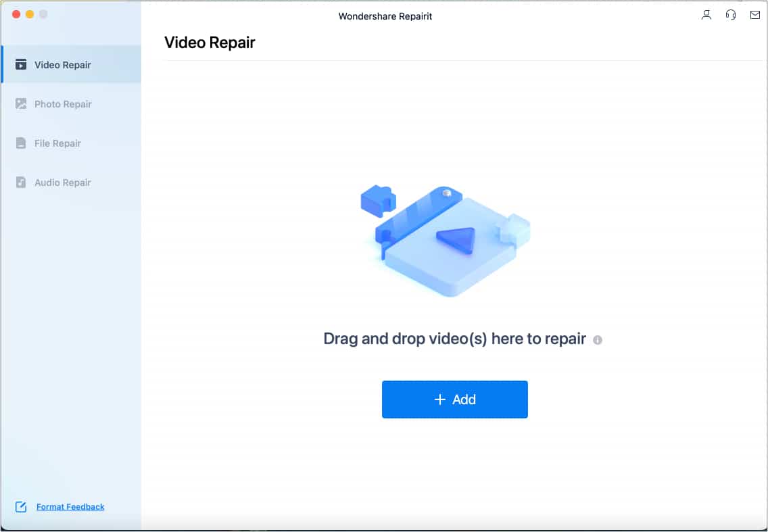Close the window with red button
Screen dimensions: 768x532
click(16, 14)
